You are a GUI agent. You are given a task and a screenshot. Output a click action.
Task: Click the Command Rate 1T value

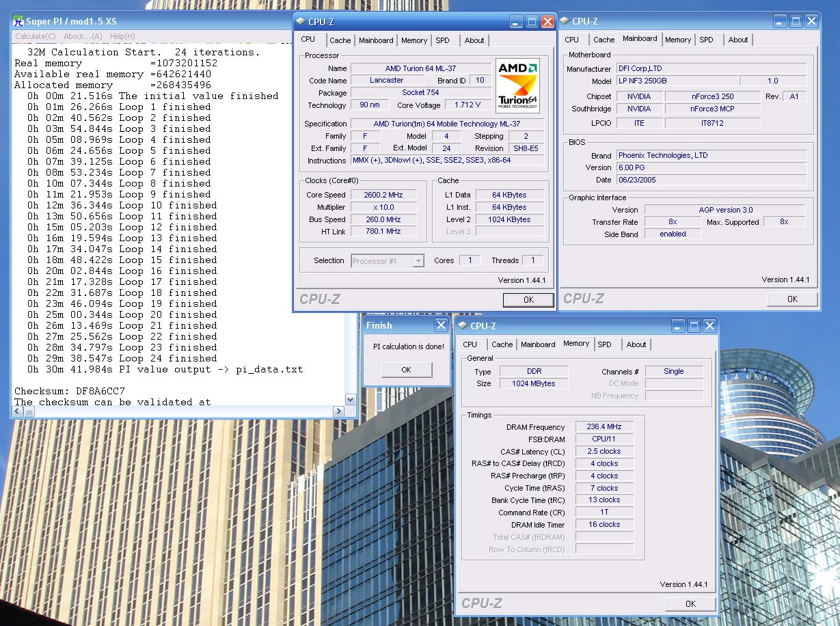(605, 513)
